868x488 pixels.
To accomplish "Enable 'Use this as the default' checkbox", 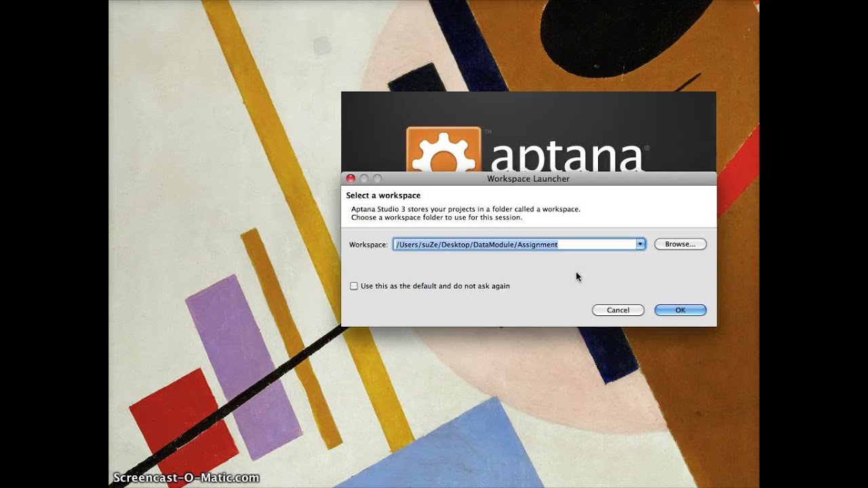I will point(354,286).
